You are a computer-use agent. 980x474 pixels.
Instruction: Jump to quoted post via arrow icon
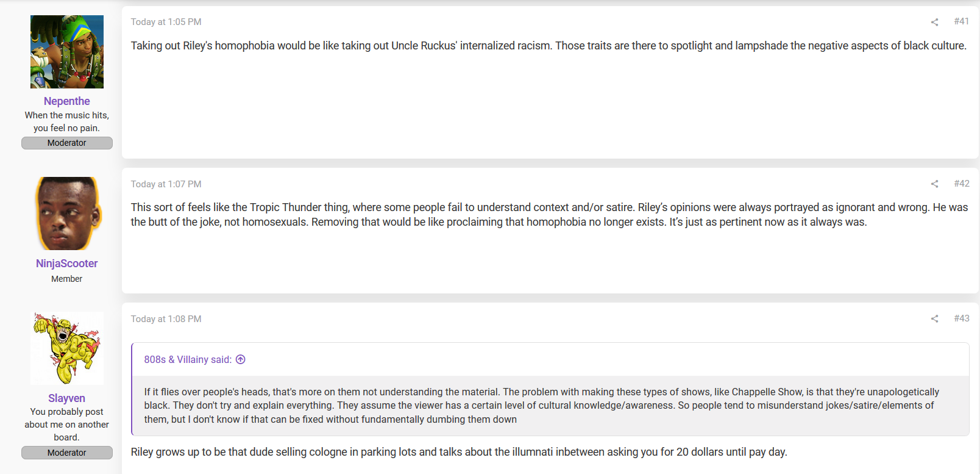(x=241, y=359)
